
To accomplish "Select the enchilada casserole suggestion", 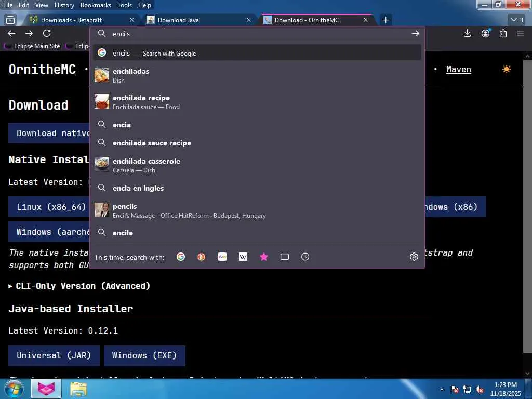I will coord(257,165).
